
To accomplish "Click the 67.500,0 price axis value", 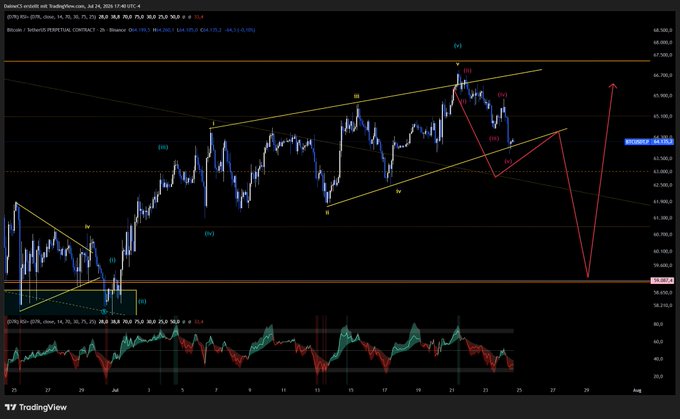I will click(x=662, y=55).
